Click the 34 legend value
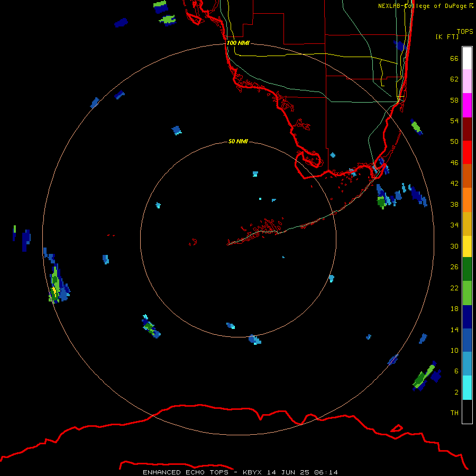The height and width of the screenshot is (476, 476). click(x=454, y=225)
